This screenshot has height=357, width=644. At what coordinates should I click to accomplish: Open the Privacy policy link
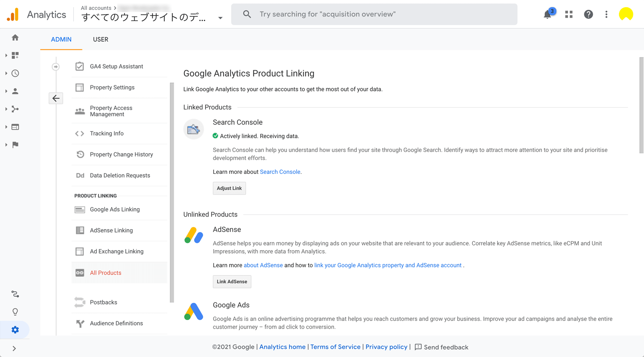(x=386, y=347)
